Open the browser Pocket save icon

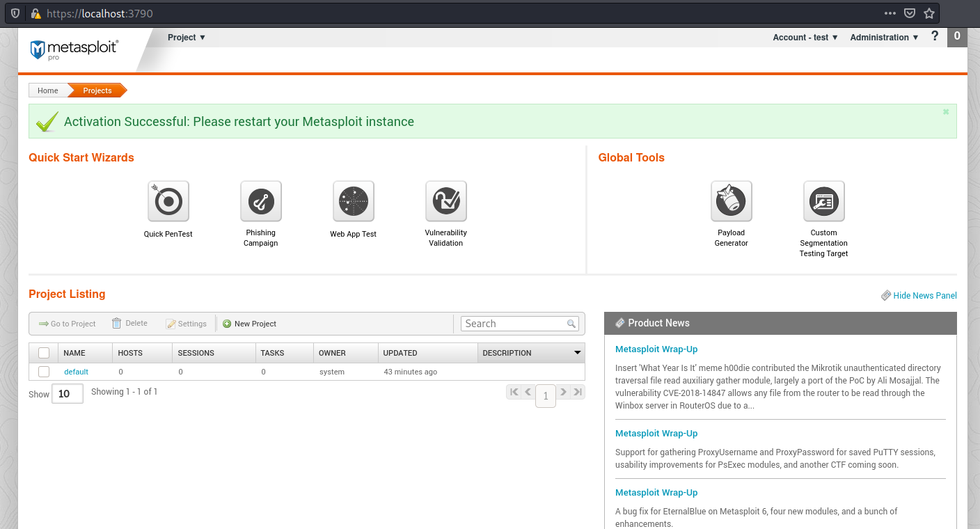coord(910,13)
